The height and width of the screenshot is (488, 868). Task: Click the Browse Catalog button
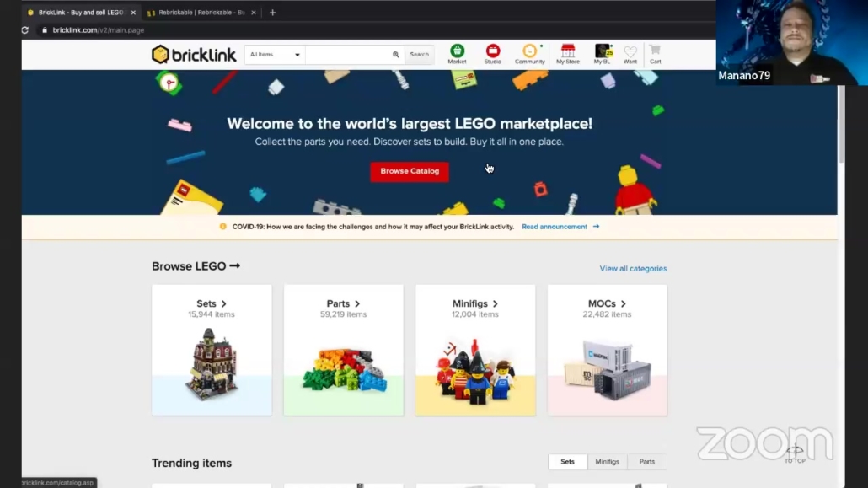pyautogui.click(x=410, y=171)
